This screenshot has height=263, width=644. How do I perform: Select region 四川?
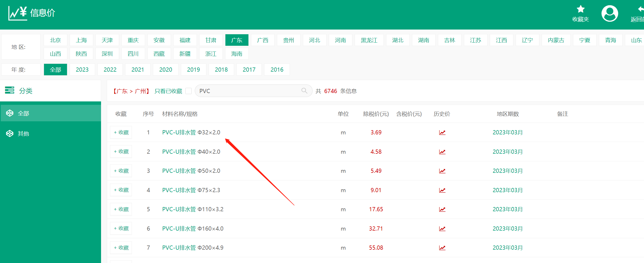coord(133,54)
